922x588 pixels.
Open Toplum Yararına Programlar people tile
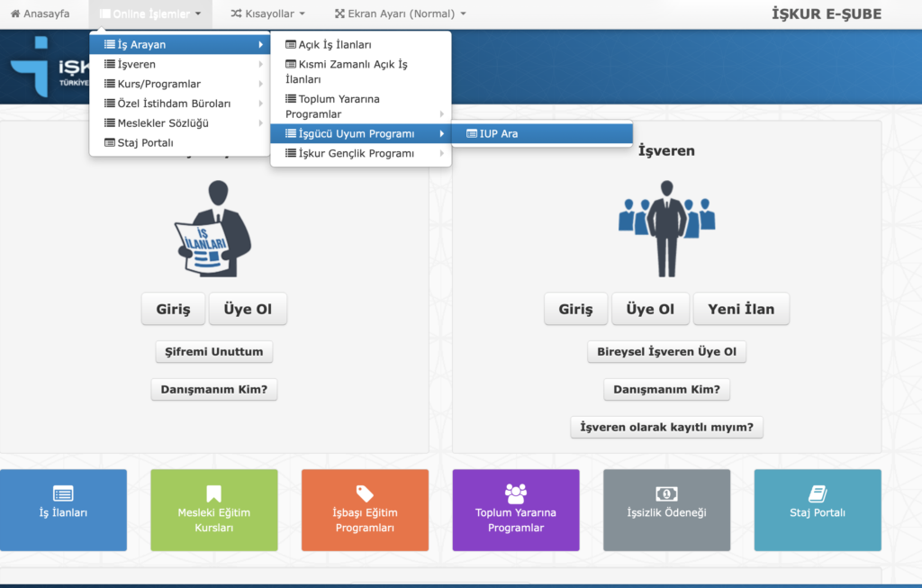pyautogui.click(x=515, y=510)
